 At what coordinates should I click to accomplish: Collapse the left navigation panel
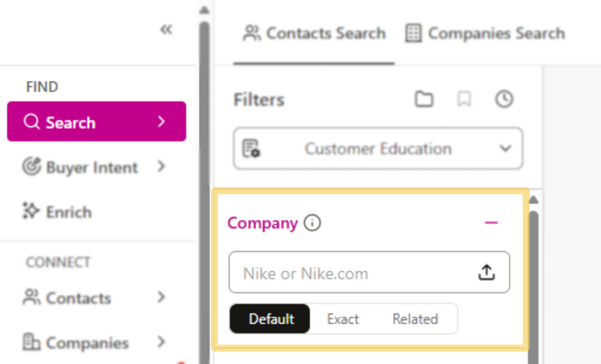166,29
